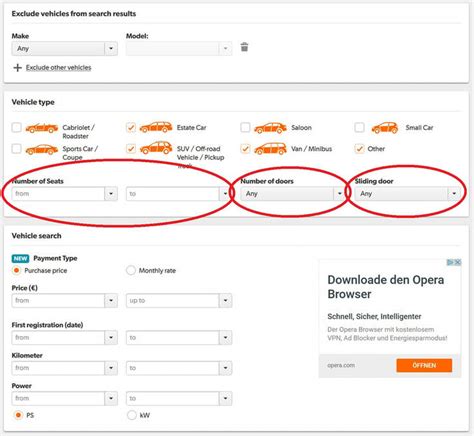Screen dimensions: 474x436
Task: Check the Saloon checkbox
Action: tap(245, 127)
